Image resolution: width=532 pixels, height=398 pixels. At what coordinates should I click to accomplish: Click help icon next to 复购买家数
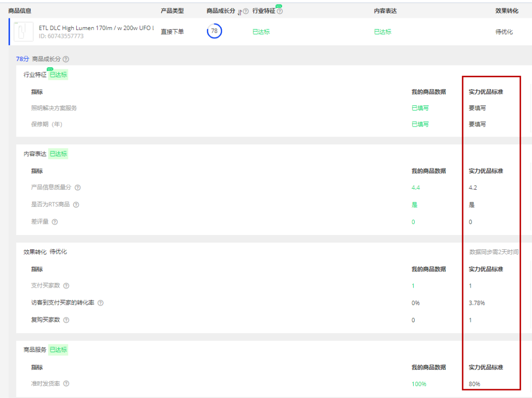[66, 320]
